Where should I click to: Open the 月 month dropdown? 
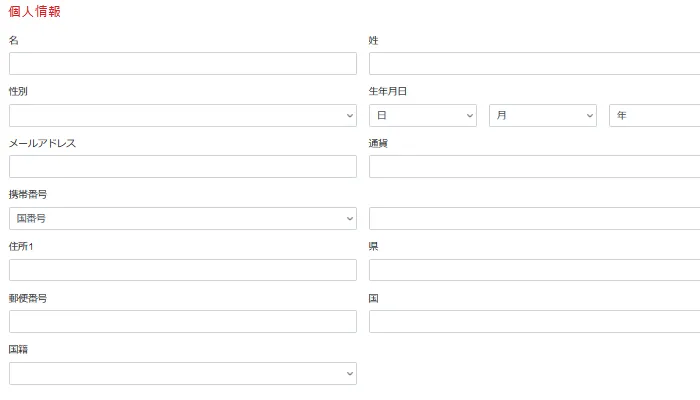(542, 116)
